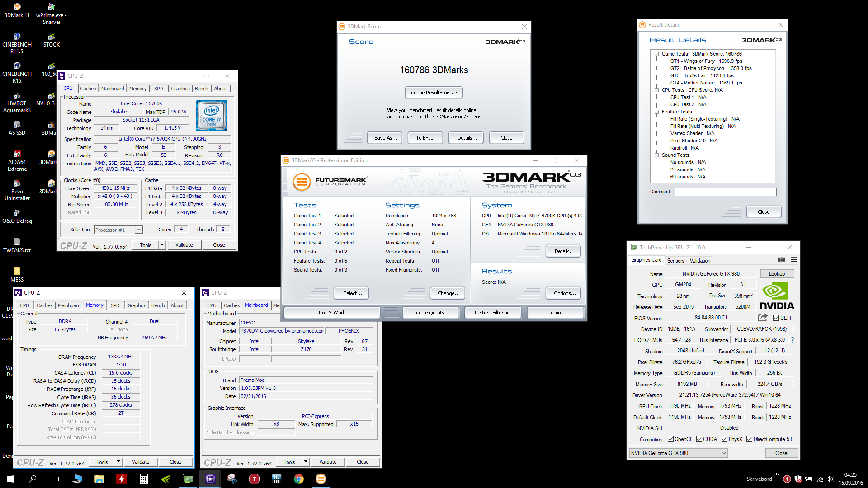The image size is (868, 488).
Task: Show hidden system tray icons chevron
Action: (x=777, y=474)
